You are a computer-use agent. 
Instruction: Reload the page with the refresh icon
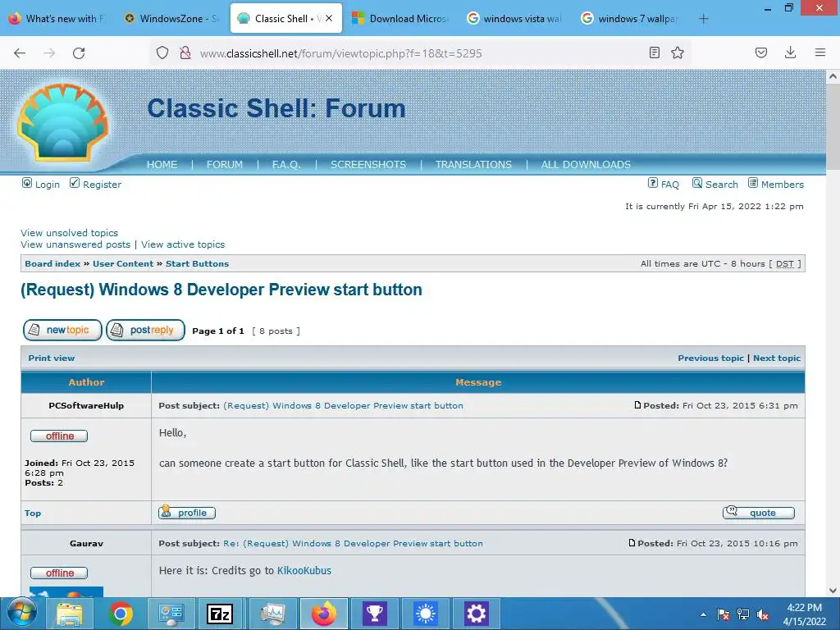(x=79, y=53)
